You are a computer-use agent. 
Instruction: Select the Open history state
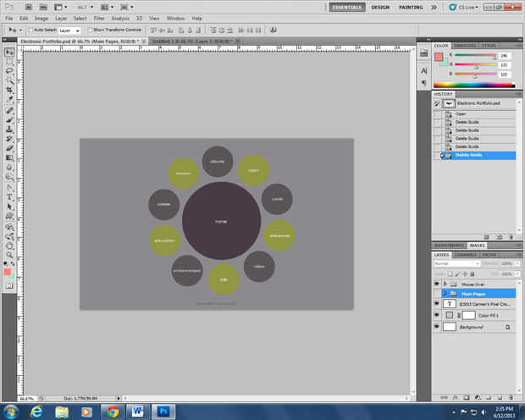[x=461, y=113]
